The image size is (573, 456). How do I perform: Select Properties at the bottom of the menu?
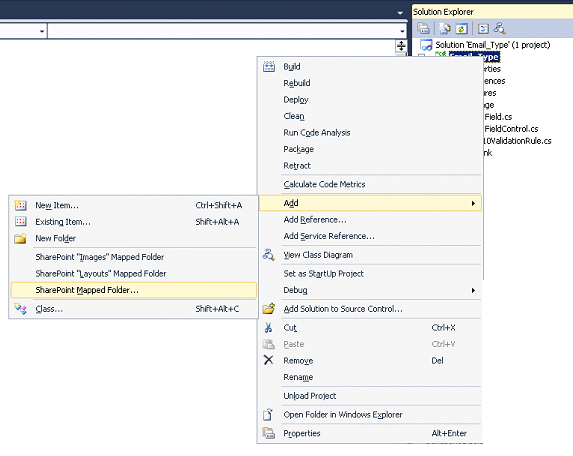[x=370, y=433]
